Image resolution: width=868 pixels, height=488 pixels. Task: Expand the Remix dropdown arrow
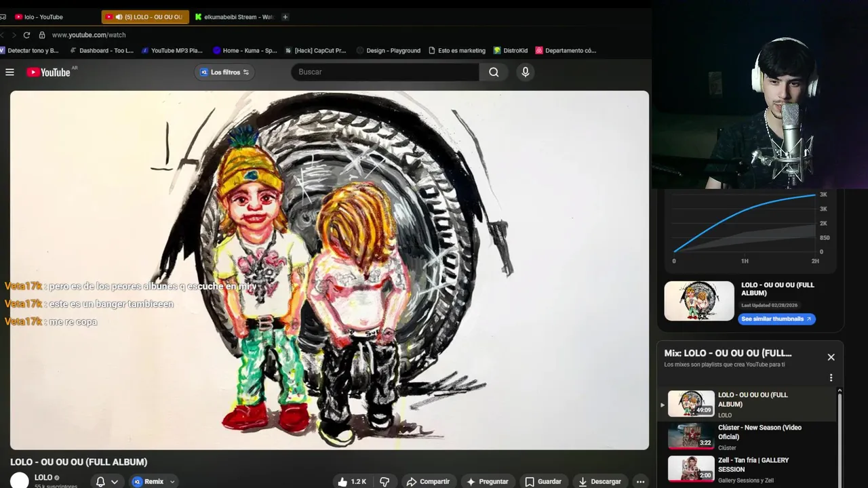click(x=172, y=482)
